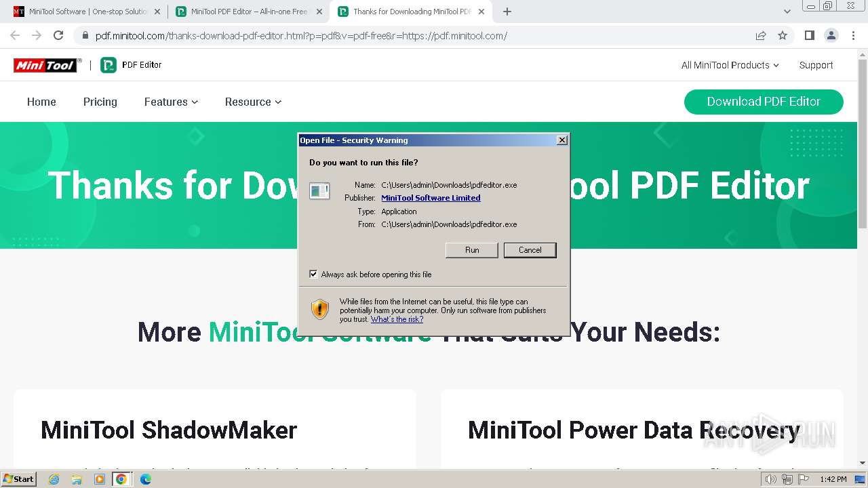
Task: Click the pdfeditor.exe Name path text
Action: [x=449, y=185]
